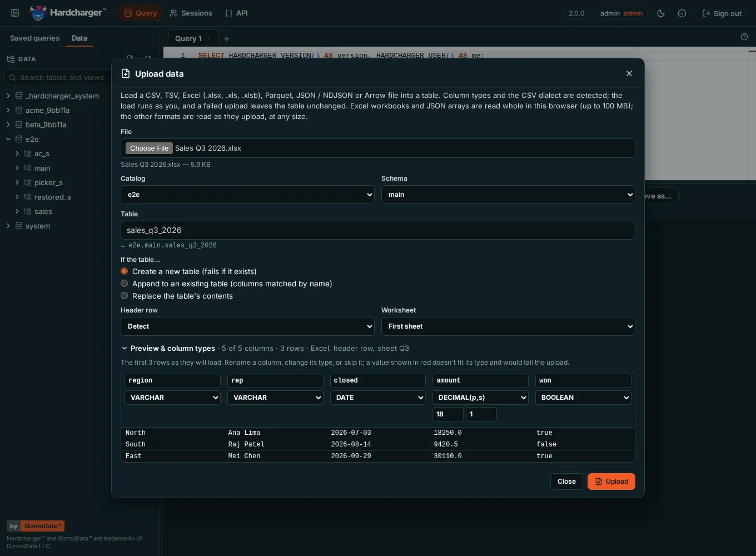Screen dimensions: 756x556
Task: Open the API menu item
Action: click(236, 13)
